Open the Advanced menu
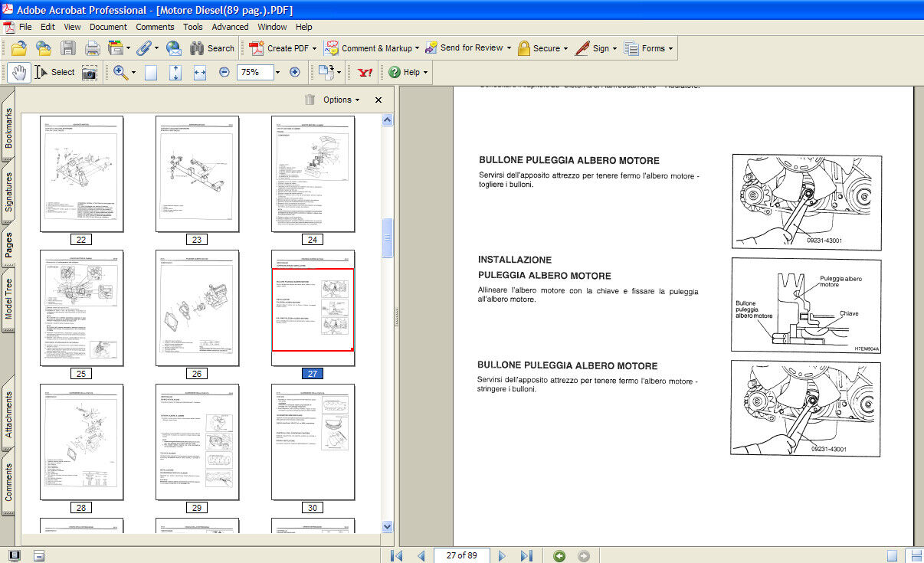The width and height of the screenshot is (924, 563). point(230,27)
